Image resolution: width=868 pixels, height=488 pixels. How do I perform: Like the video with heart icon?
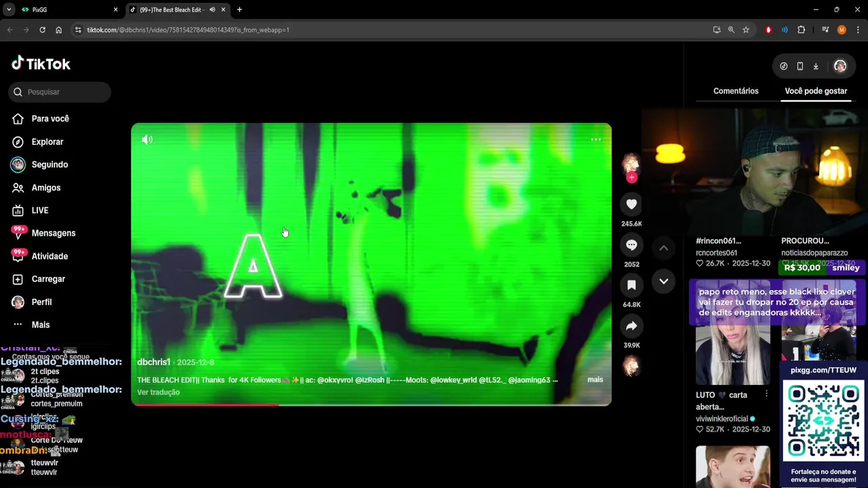[631, 204]
